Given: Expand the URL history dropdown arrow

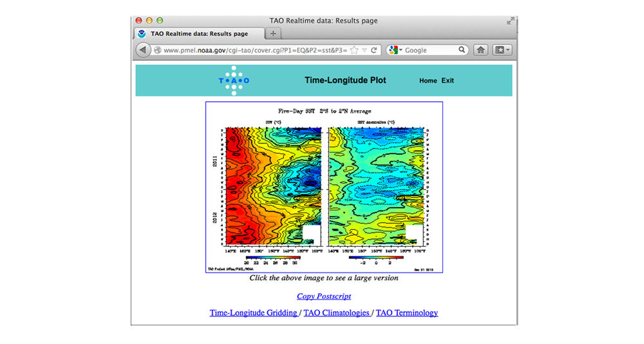Looking at the screenshot, I should coord(365,50).
